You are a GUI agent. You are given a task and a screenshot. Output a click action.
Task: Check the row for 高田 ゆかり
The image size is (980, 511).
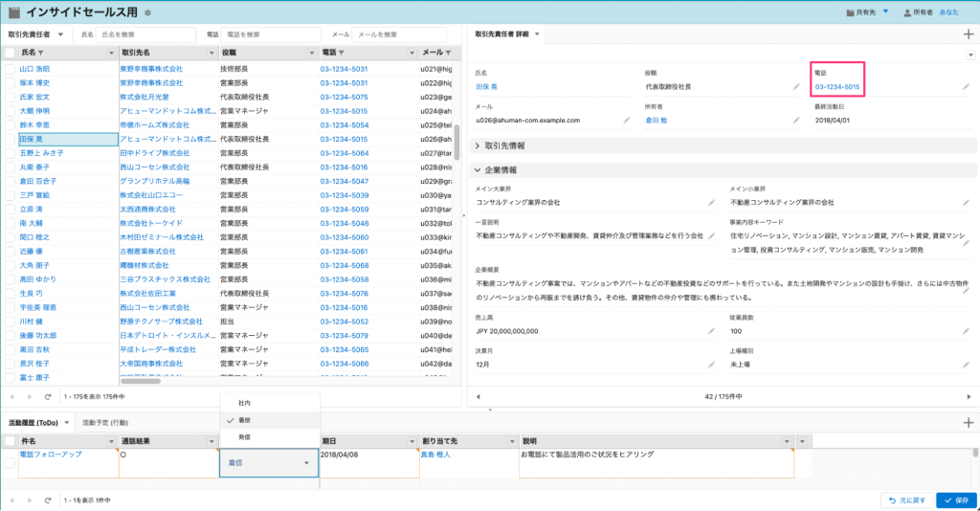10,279
